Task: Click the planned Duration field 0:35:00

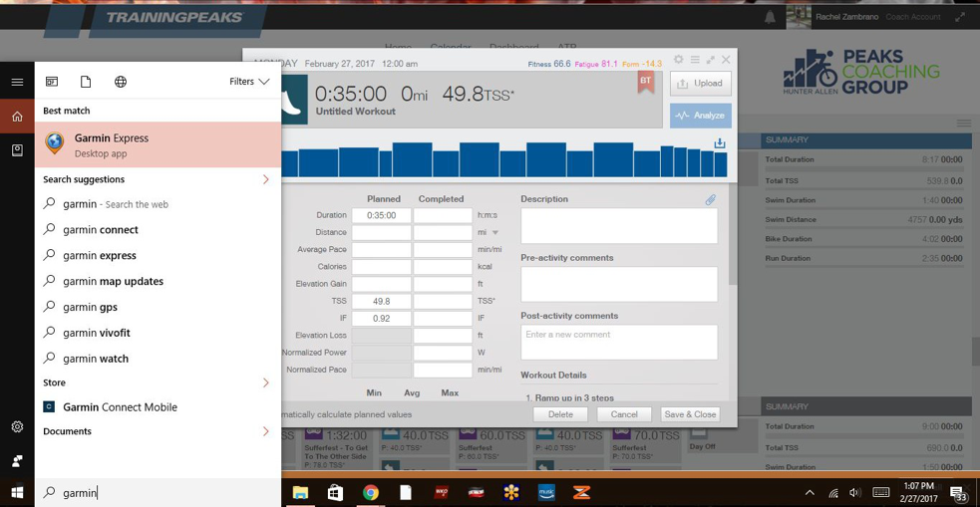Action: point(381,215)
